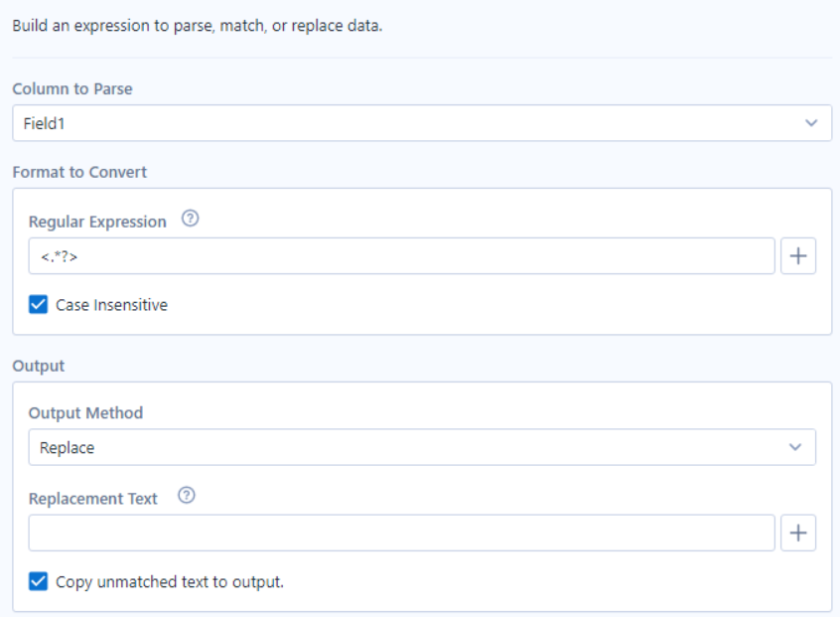
Task: Click the plus button next to Replacement Text field
Action: 798,533
